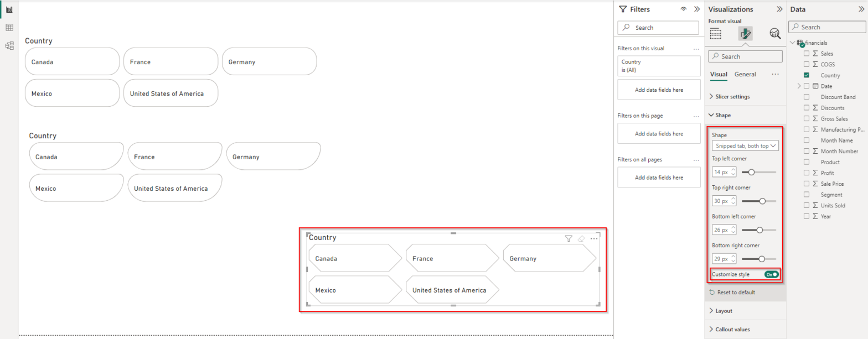868x339 pixels.
Task: Click the Visualizations search field
Action: (x=745, y=56)
